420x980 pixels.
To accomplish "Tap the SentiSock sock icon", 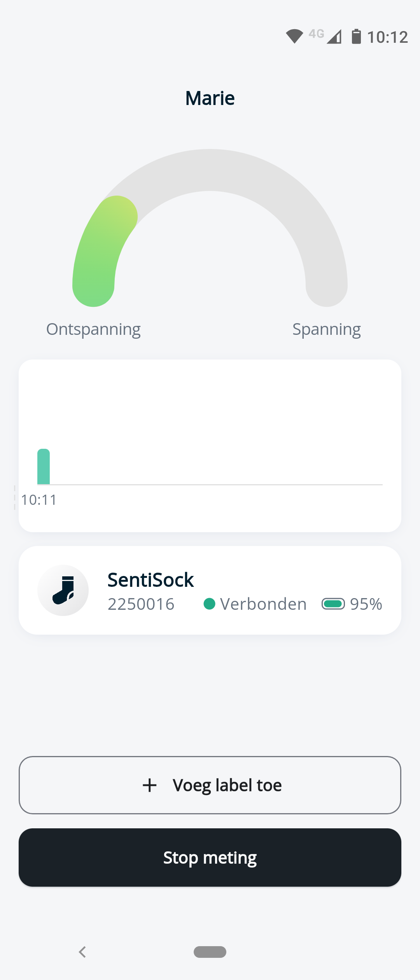I will [x=63, y=590].
